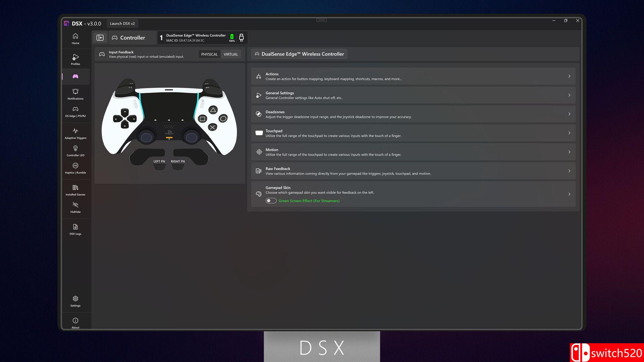Open DSX Logs page
The width and height of the screenshot is (644, 362).
pyautogui.click(x=75, y=229)
